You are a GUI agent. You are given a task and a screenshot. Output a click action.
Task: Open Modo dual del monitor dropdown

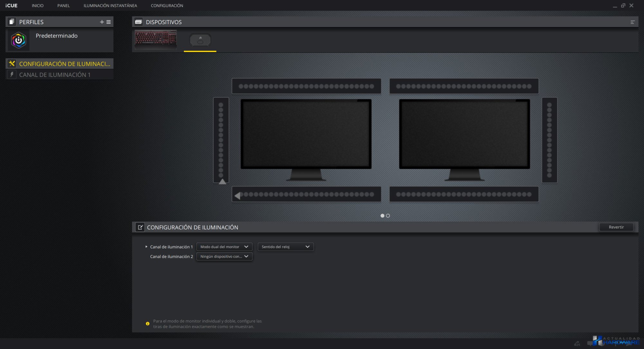pos(224,247)
